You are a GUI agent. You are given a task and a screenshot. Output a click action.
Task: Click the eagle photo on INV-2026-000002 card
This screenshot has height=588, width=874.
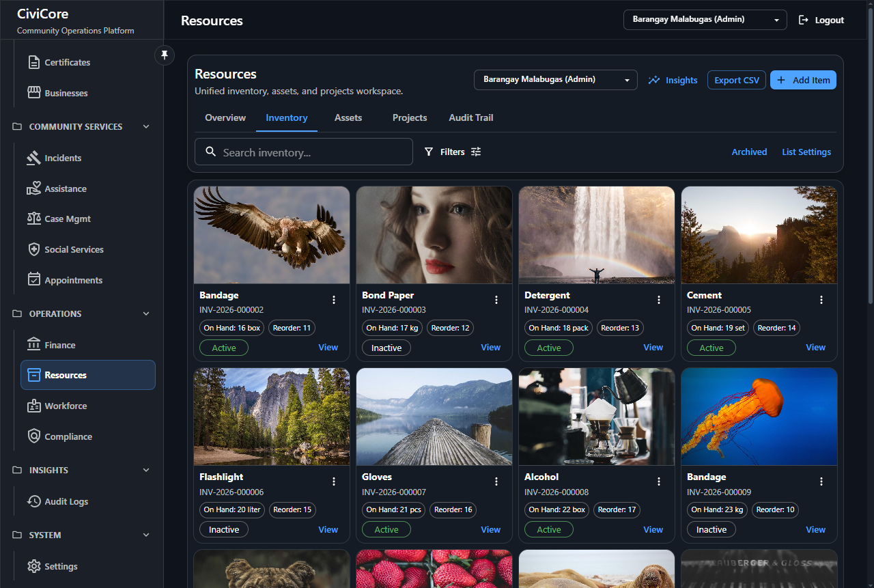pos(272,235)
